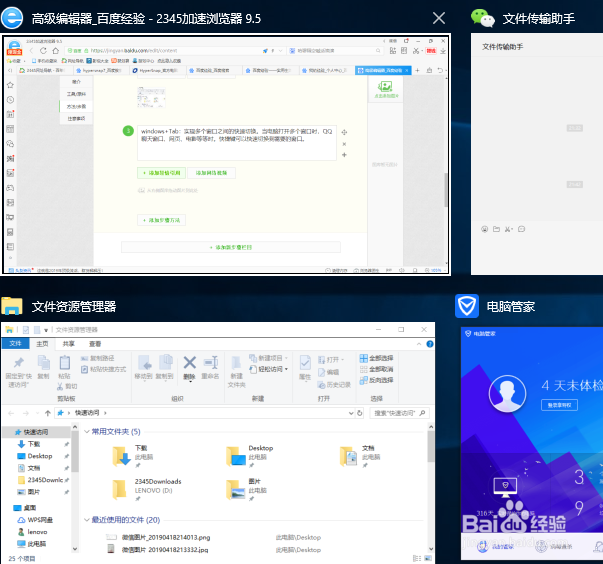Click the 属性 properties icon
603x564 pixels.
[305, 363]
